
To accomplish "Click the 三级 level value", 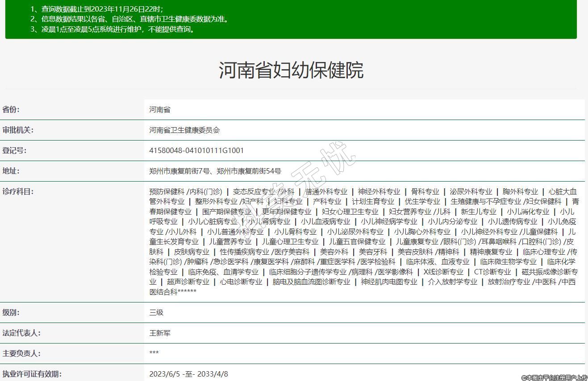I will coord(156,313).
